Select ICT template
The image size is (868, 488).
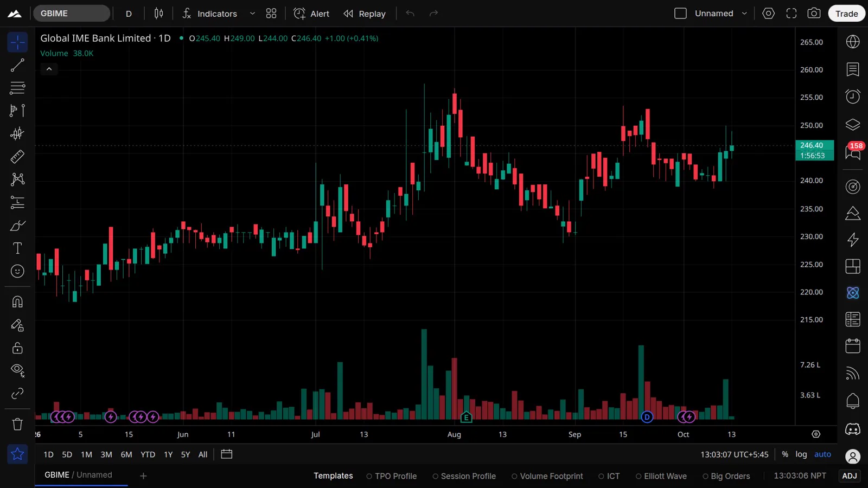coord(609,476)
